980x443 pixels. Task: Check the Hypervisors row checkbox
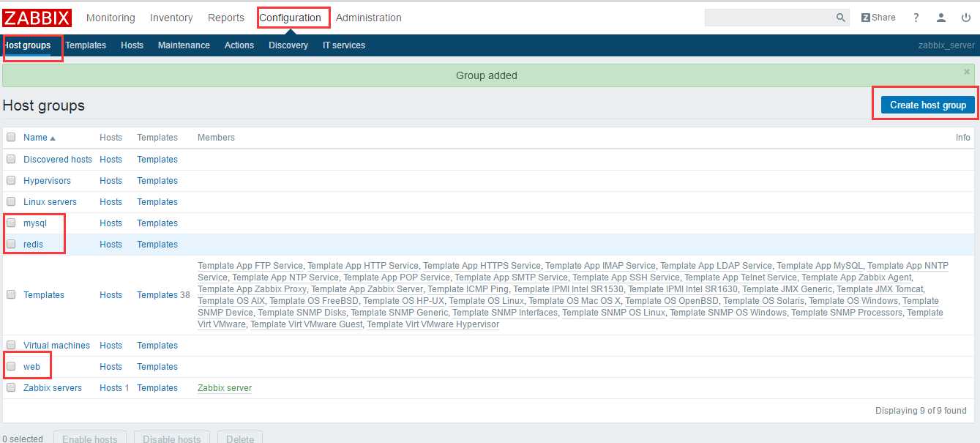11,180
